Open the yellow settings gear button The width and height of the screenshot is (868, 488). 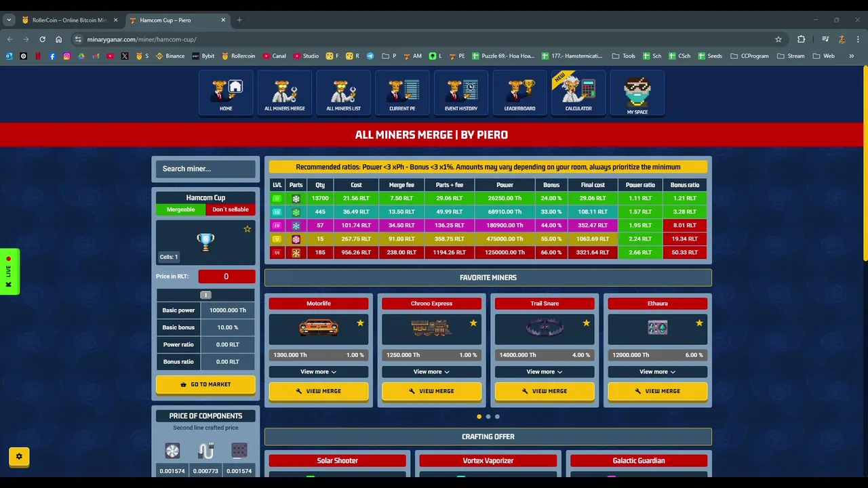pyautogui.click(x=19, y=457)
